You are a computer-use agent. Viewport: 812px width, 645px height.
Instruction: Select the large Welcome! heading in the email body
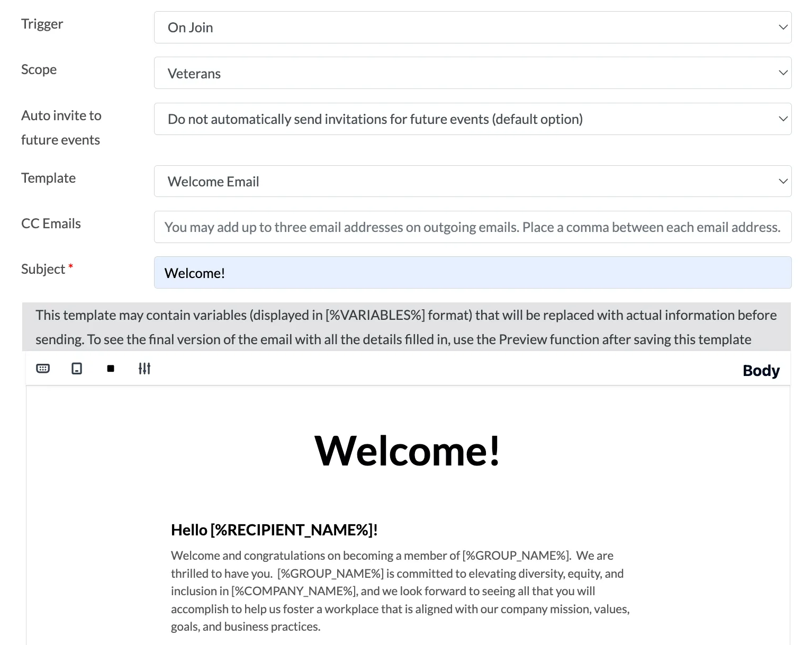tap(408, 451)
